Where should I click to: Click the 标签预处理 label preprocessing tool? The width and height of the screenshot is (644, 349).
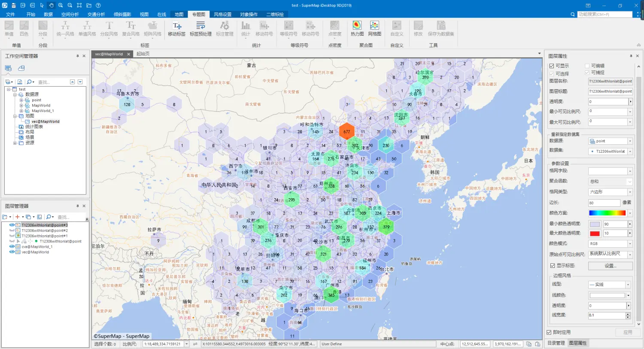200,29
